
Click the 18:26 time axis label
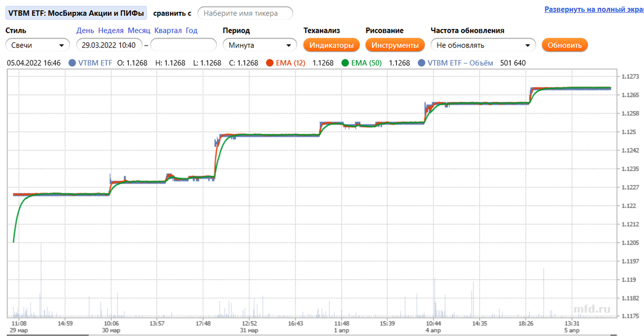click(x=526, y=324)
